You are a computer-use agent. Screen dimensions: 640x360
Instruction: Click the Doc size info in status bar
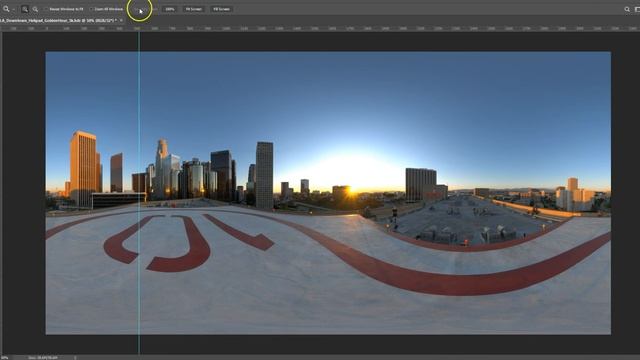pyautogui.click(x=42, y=358)
